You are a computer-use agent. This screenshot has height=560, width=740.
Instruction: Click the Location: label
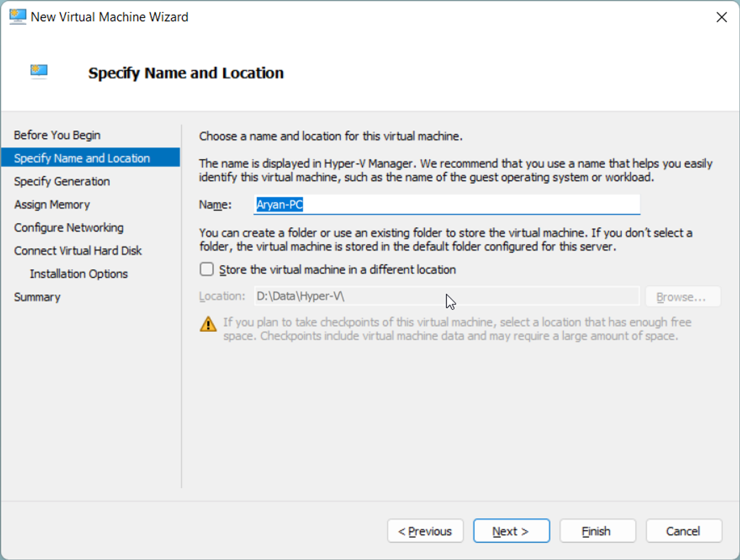223,297
